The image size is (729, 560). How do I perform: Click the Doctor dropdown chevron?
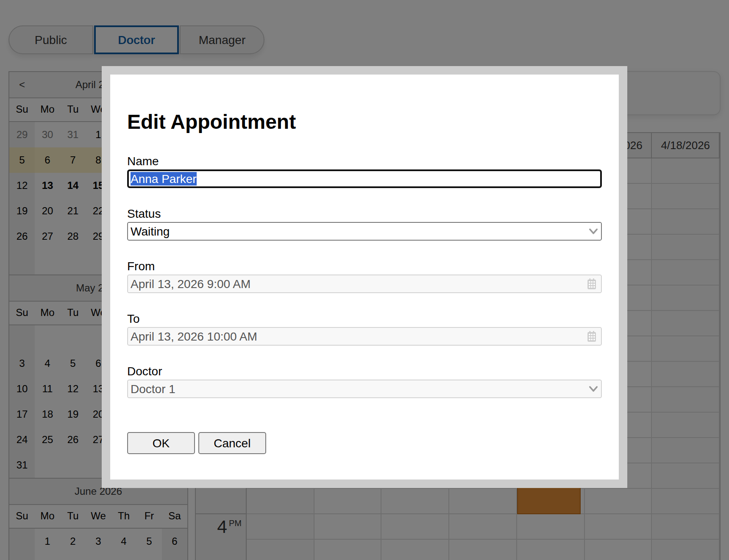click(x=593, y=389)
